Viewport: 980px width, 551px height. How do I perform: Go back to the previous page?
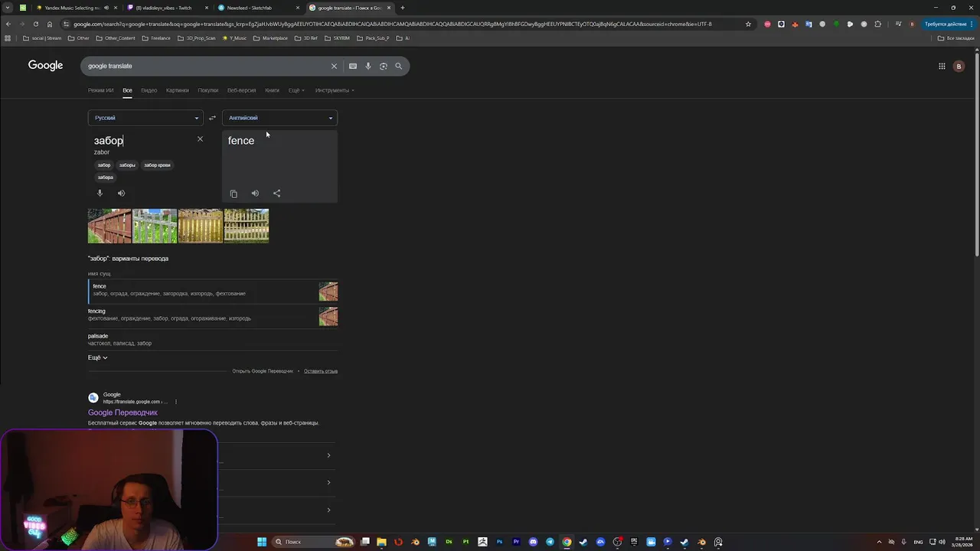point(8,24)
